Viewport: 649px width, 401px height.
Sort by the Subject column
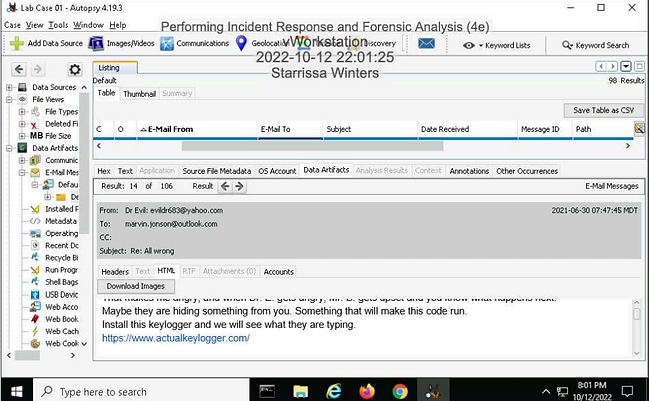click(x=370, y=130)
